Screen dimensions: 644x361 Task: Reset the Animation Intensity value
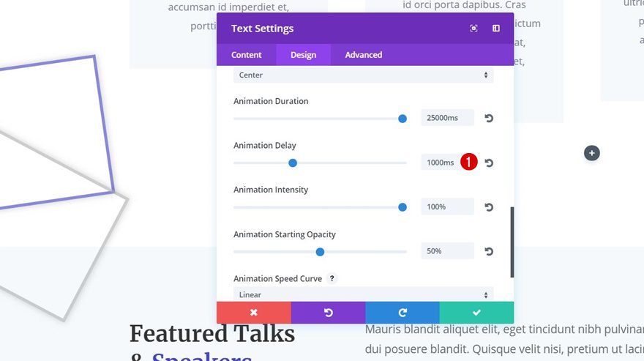489,207
